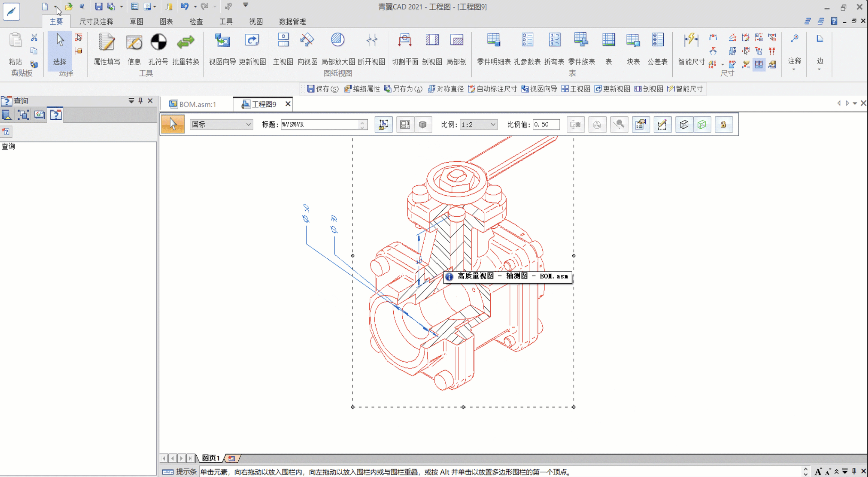Toggle the wireframe cube display option

(x=684, y=124)
